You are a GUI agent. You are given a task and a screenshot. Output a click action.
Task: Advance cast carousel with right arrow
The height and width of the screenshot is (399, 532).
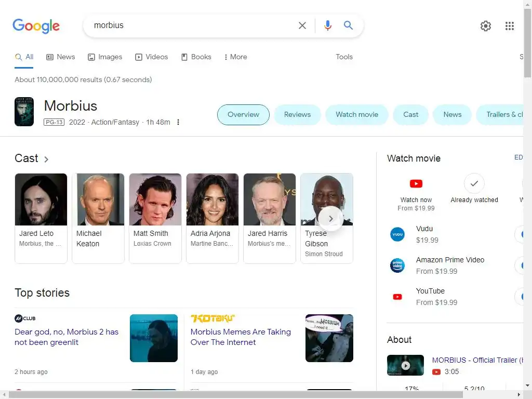pos(330,219)
